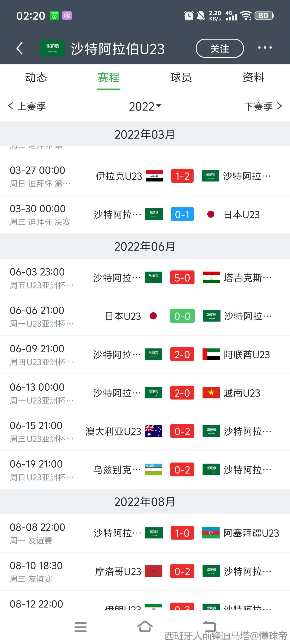290x644 pixels.
Task: Open the 资料 tab
Action: point(253,78)
